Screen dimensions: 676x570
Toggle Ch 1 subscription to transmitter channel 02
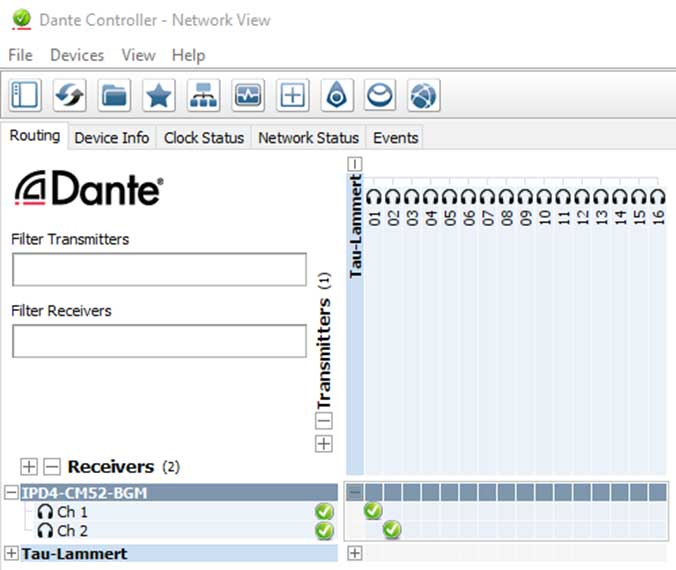[392, 511]
